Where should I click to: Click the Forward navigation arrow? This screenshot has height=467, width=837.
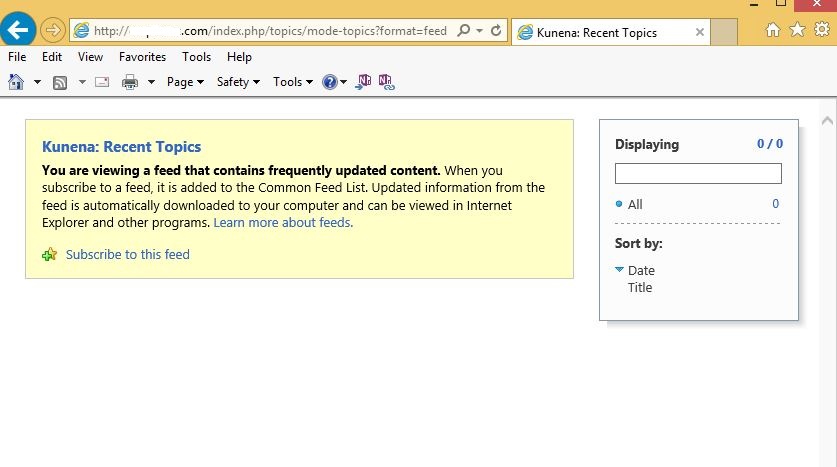click(x=53, y=30)
